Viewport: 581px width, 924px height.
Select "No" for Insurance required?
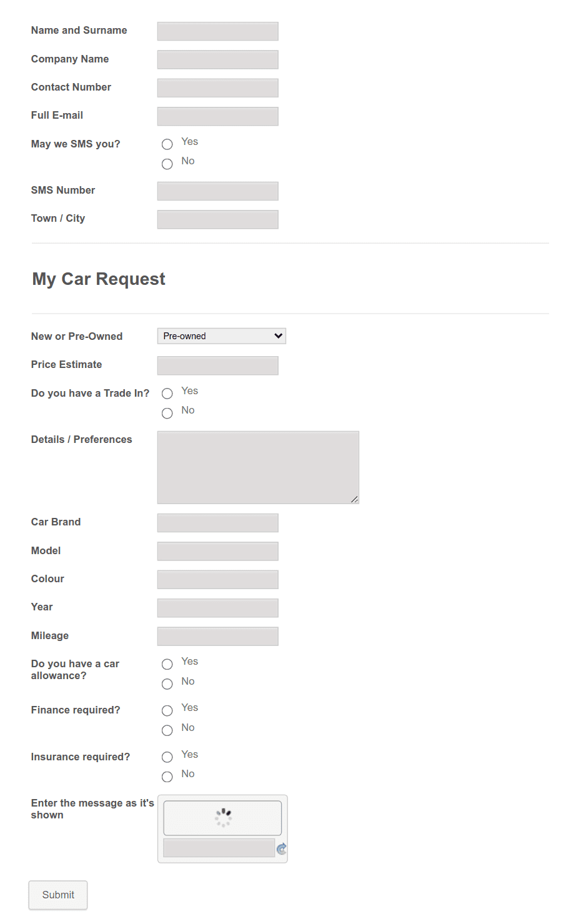coord(167,777)
